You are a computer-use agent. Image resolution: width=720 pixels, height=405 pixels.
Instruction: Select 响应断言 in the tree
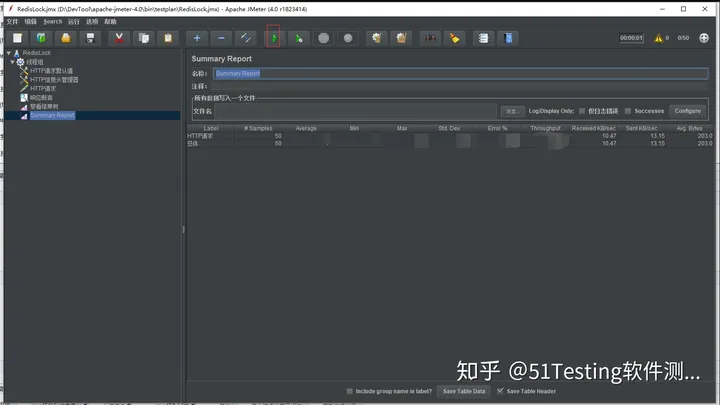41,97
